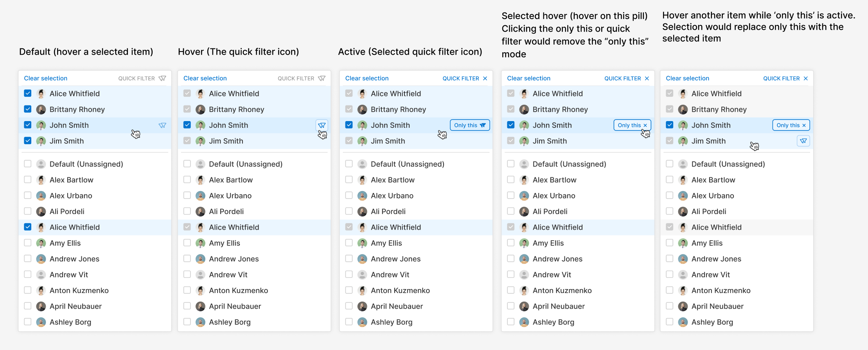The image size is (868, 350).
Task: Click Only this label, Active panel pill
Action: 465,125
